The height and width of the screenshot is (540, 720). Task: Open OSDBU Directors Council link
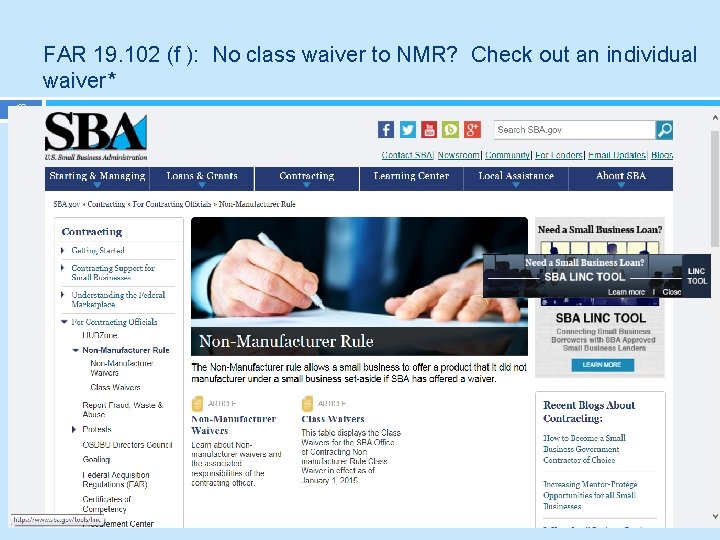127,444
